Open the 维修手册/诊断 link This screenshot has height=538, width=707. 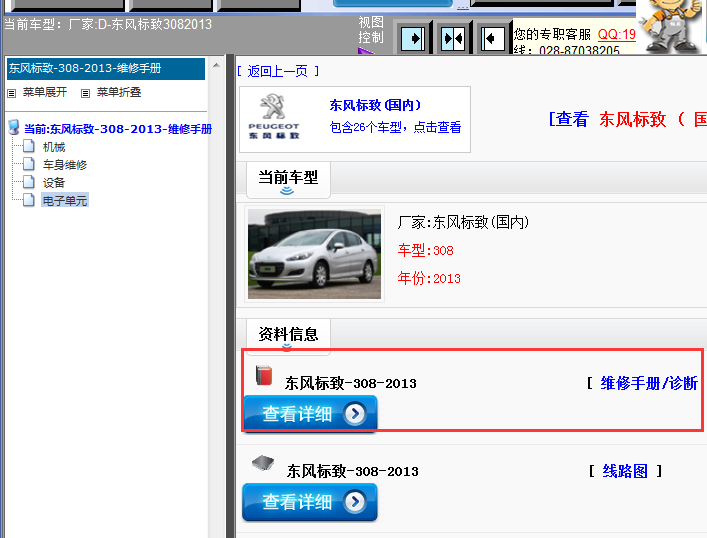(649, 383)
